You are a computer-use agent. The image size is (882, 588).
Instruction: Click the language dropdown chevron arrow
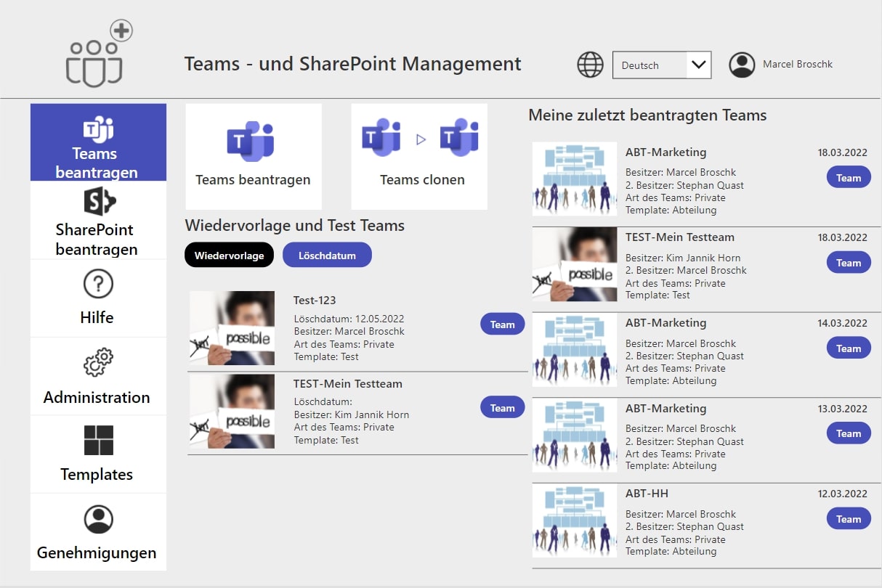(x=698, y=65)
